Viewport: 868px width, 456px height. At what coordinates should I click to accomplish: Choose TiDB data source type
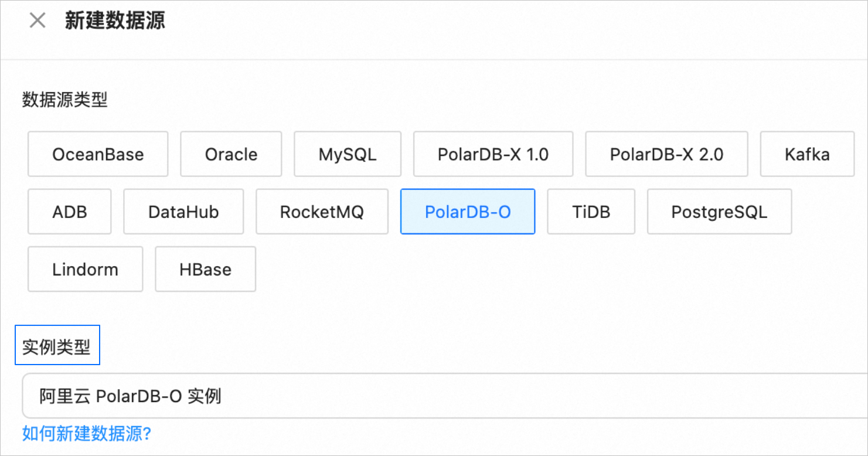point(591,212)
